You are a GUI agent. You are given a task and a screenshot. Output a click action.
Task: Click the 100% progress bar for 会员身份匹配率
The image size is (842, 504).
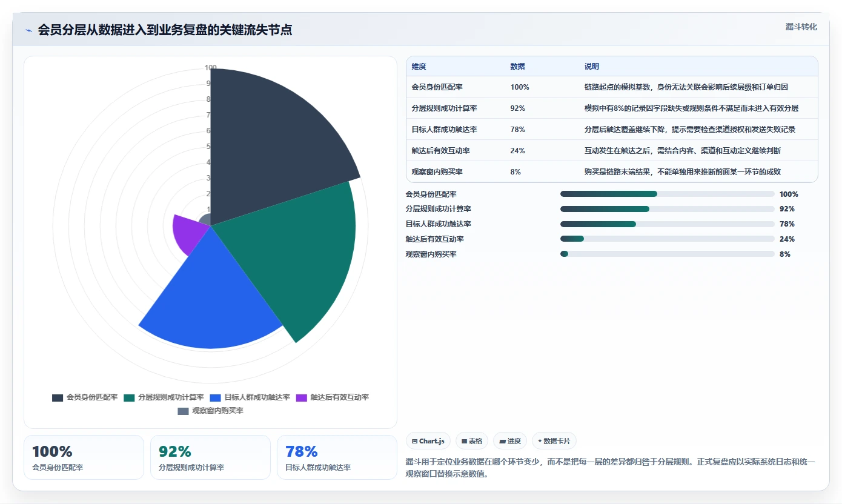668,194
